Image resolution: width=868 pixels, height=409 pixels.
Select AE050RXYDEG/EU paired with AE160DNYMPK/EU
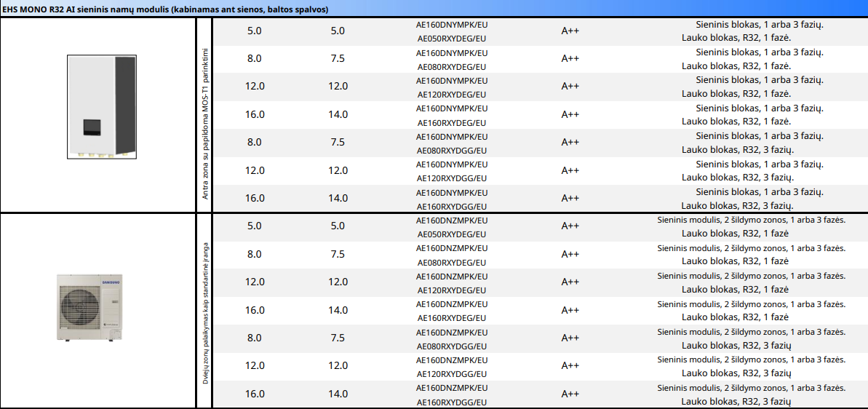click(x=452, y=39)
